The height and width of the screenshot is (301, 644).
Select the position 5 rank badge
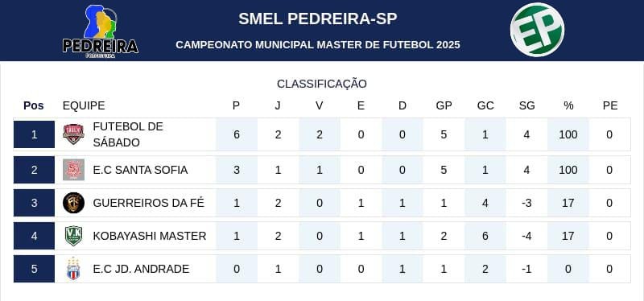[x=34, y=269]
